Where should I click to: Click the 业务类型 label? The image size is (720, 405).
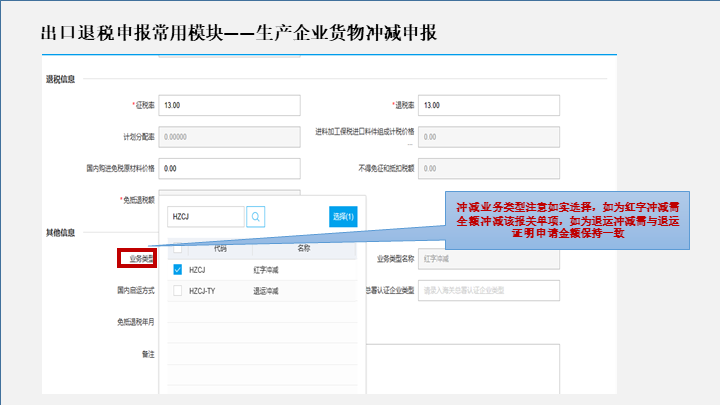coord(141,259)
